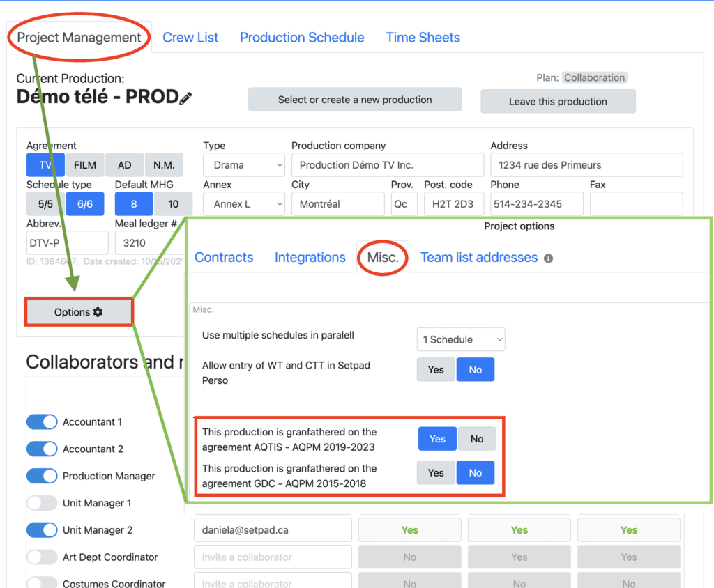Click the pencil icon beside production name
Viewport: 714px width, 588px height.
pyautogui.click(x=185, y=98)
